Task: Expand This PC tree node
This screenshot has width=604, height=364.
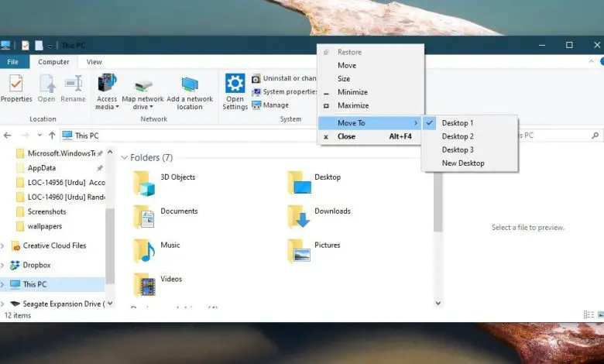Action: [x=2, y=284]
